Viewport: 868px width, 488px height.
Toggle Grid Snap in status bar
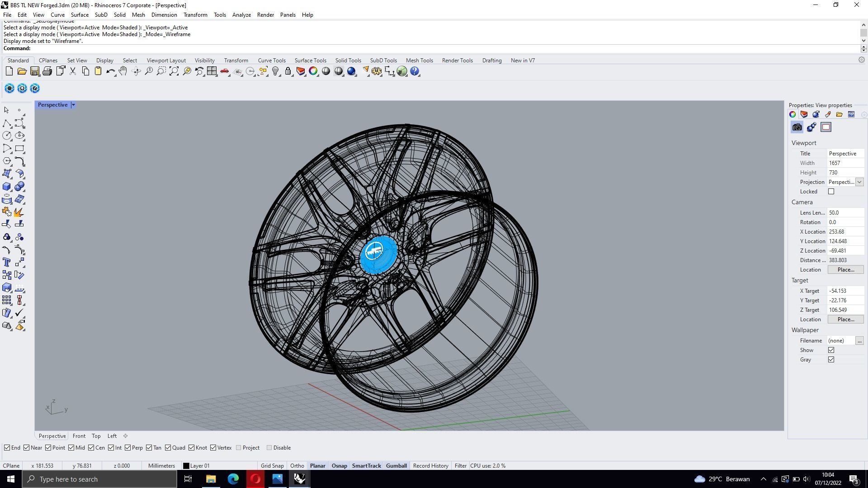[272, 466]
